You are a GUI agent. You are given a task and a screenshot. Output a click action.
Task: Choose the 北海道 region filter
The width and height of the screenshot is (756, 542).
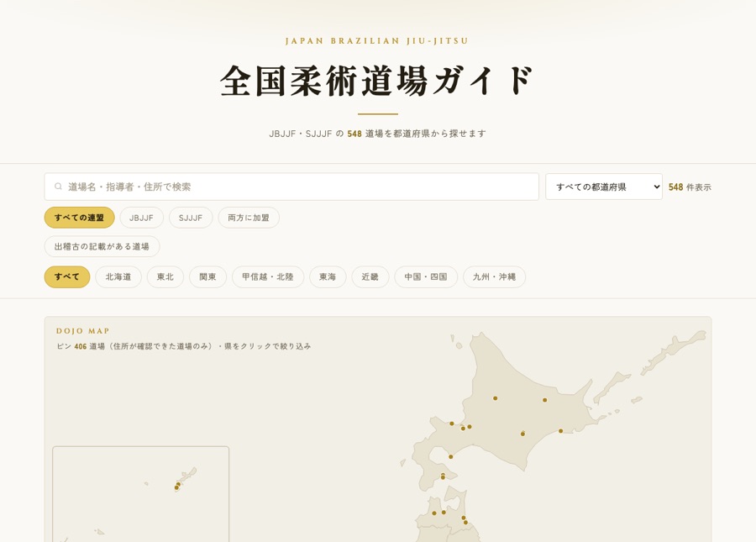click(x=118, y=276)
